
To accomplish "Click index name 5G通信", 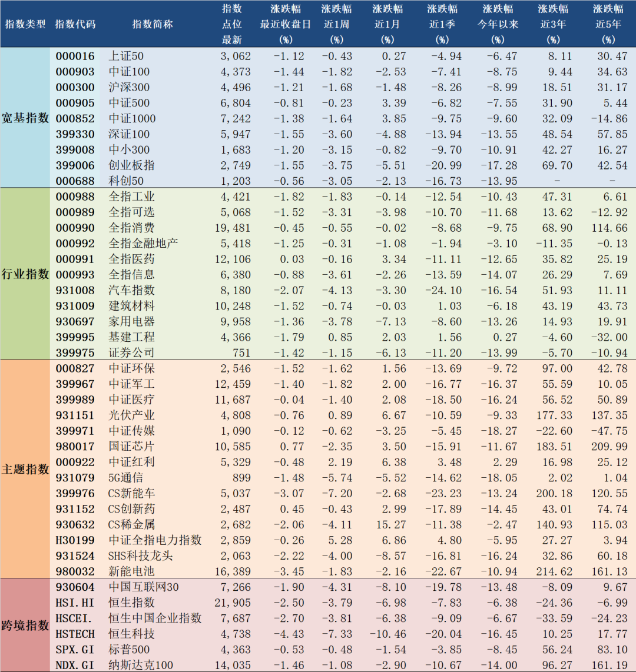I will 126,478.
